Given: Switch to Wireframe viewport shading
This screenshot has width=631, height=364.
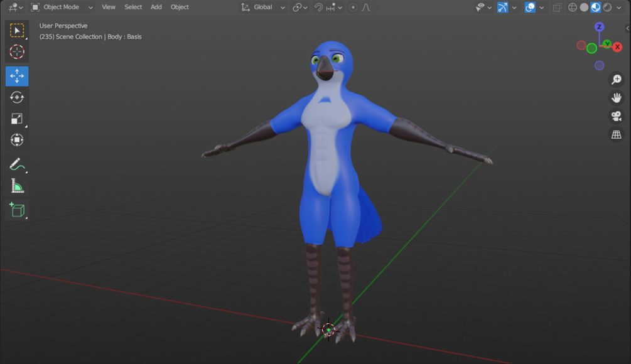Looking at the screenshot, I should pyautogui.click(x=572, y=8).
